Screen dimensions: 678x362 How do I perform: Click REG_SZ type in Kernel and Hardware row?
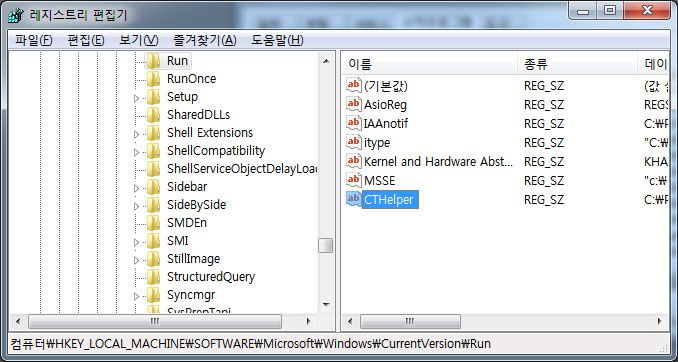pos(544,161)
